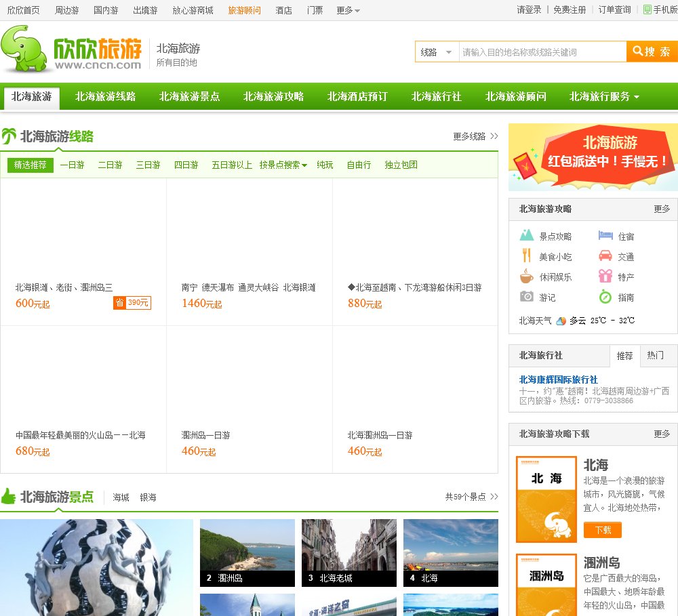
Task: Expand the 按景点搜索 dropdown
Action: [x=283, y=165]
